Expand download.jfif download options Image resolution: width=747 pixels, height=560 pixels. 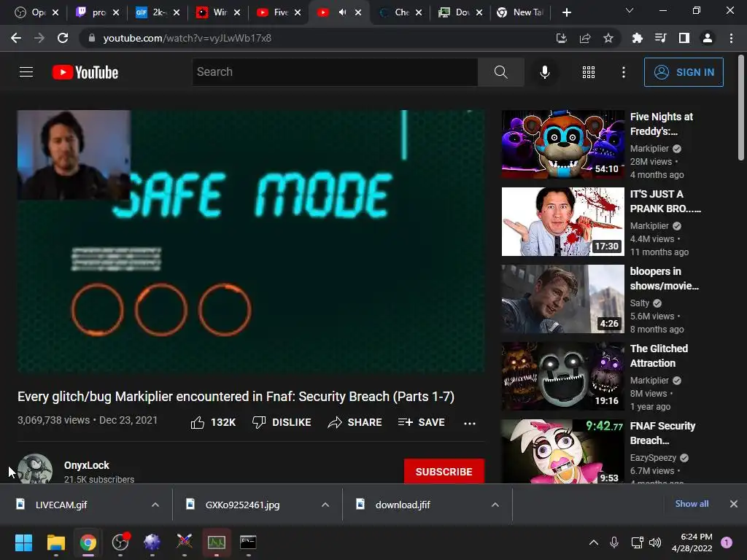click(495, 505)
